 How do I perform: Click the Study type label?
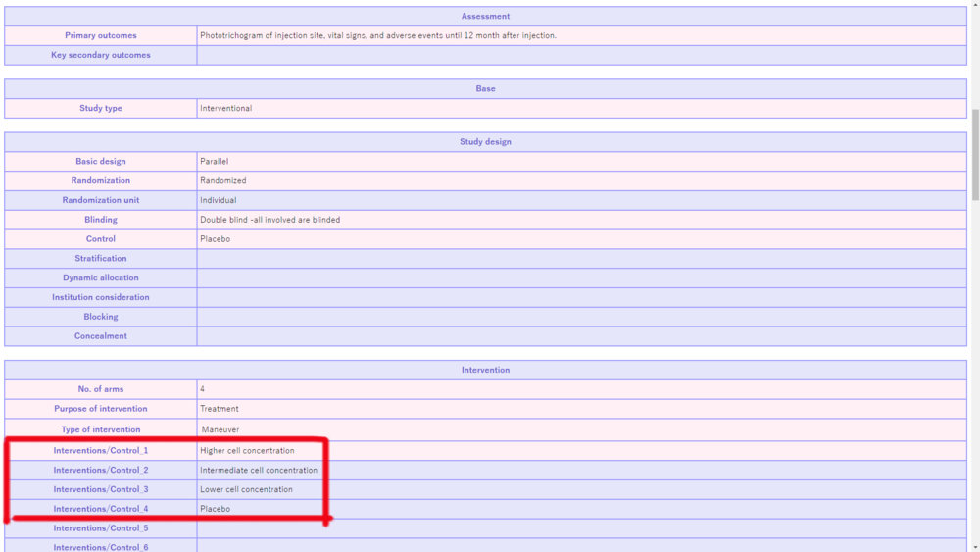pyautogui.click(x=101, y=108)
